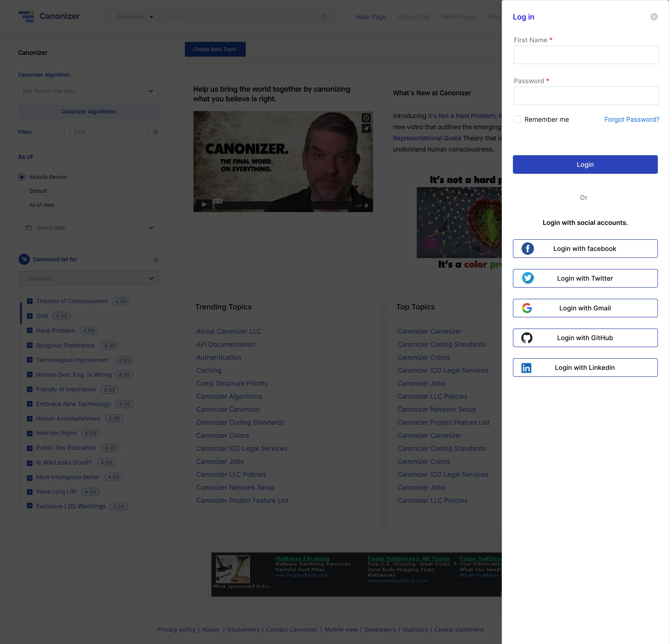The height and width of the screenshot is (644, 669).
Task: Open video settings gear icon
Action: coord(366,205)
